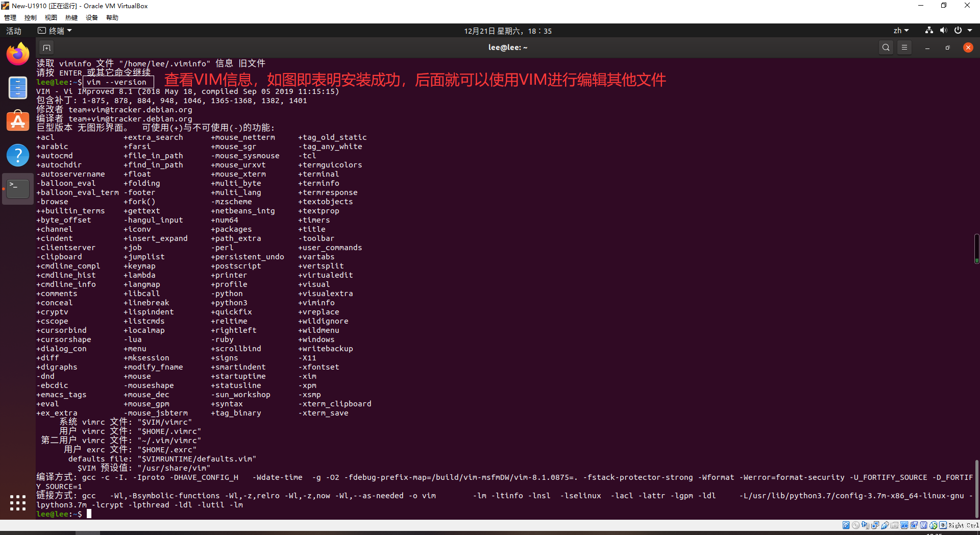Open the 管理 menu in VirtualBox
Screen dimensions: 980x535
[x=10, y=18]
